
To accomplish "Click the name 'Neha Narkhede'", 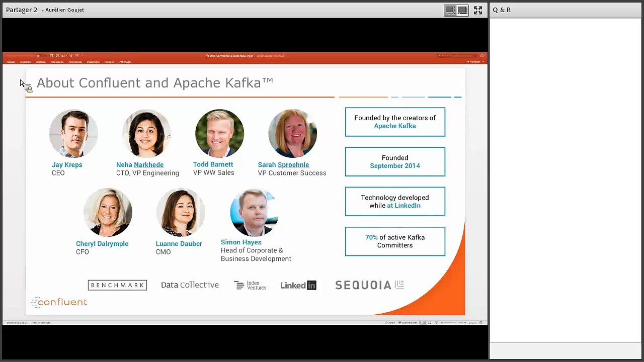I will point(140,165).
